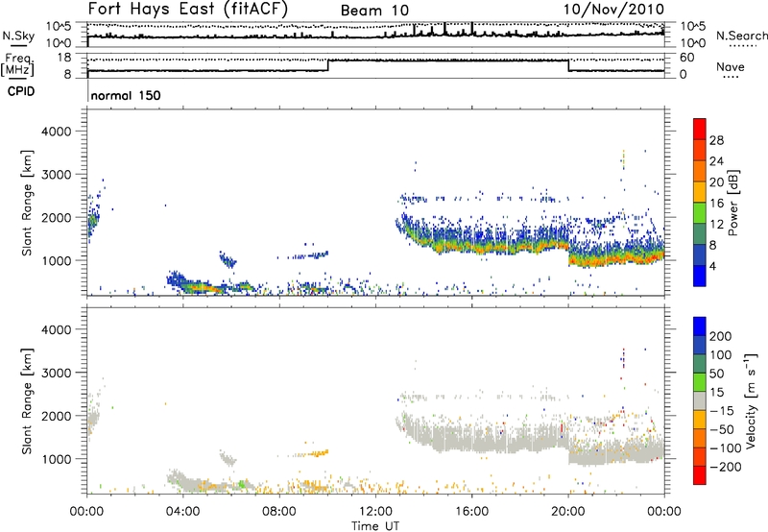768x532 pixels.
Task: Click the "Velocity [m s-1]" colorbar title
Action: coord(751,400)
